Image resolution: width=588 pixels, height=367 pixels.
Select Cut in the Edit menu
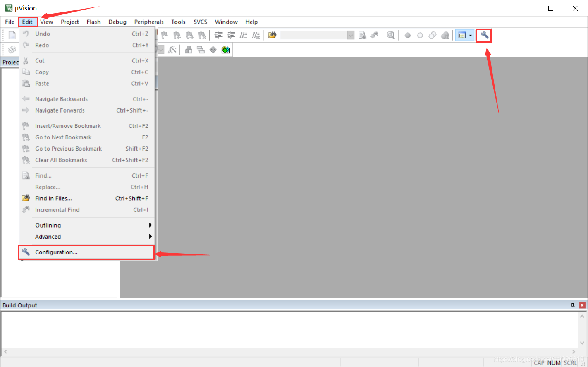point(86,61)
